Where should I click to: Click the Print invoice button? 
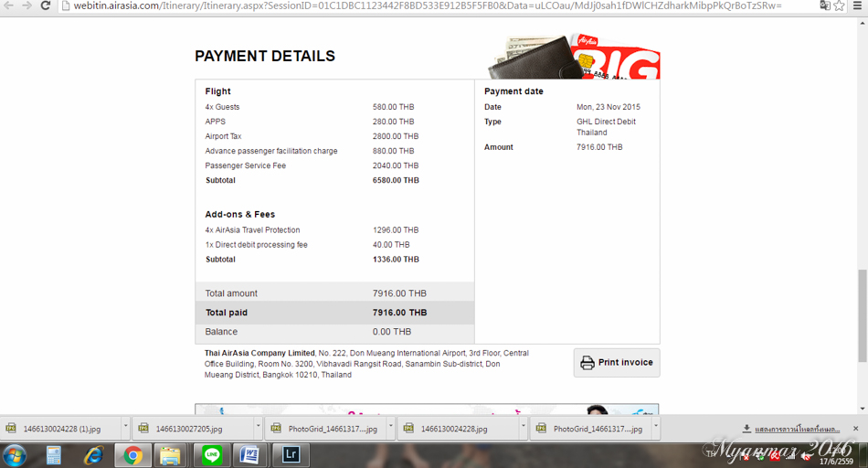coord(617,363)
